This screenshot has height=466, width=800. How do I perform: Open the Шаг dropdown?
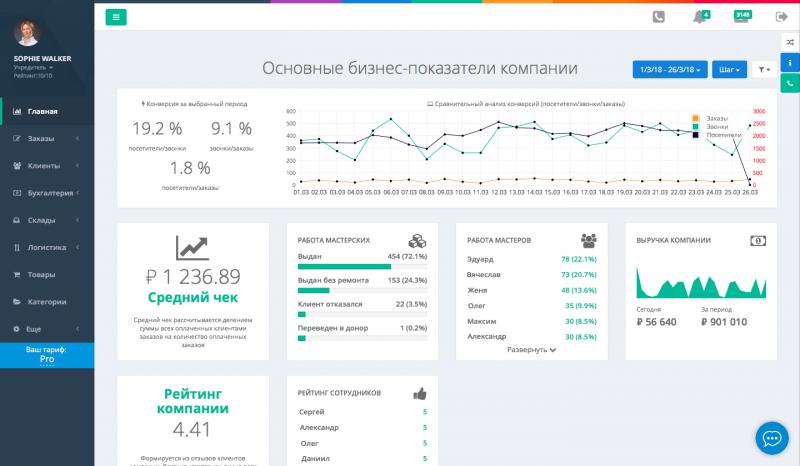(x=729, y=69)
